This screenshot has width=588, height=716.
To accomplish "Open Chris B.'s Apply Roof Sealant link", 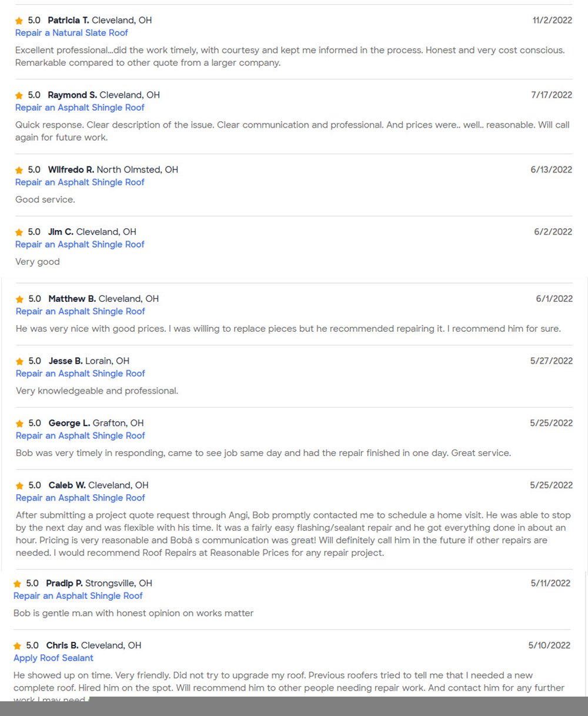I will tap(54, 658).
